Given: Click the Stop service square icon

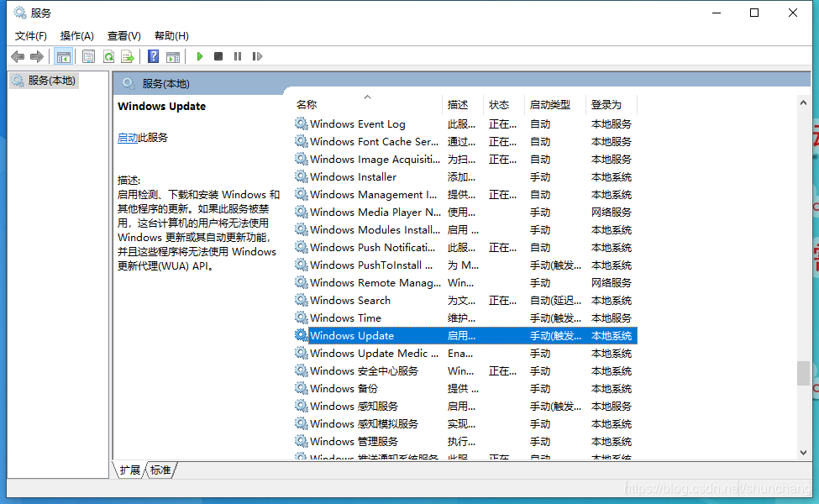Looking at the screenshot, I should click(218, 56).
